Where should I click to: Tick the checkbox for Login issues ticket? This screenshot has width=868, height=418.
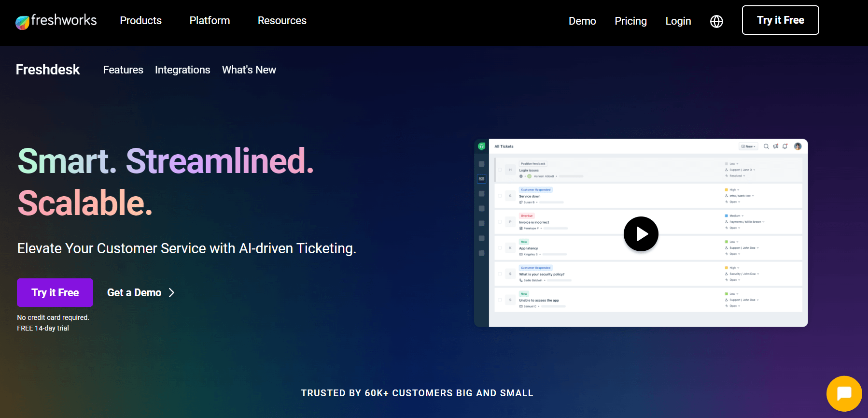[x=500, y=170]
